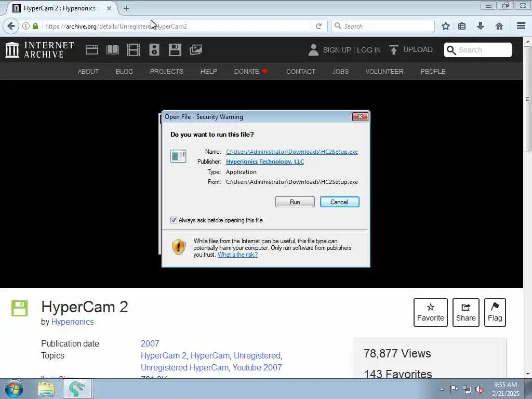The image size is (532, 399).
Task: Click the SIGN UP link
Action: point(337,50)
